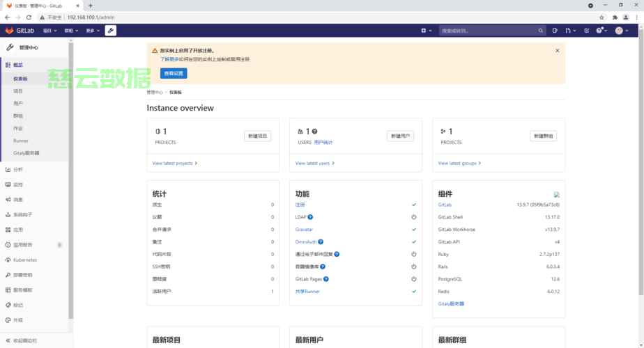Bookmark this page with star icon
Screen dimensions: 644x348
point(601,17)
